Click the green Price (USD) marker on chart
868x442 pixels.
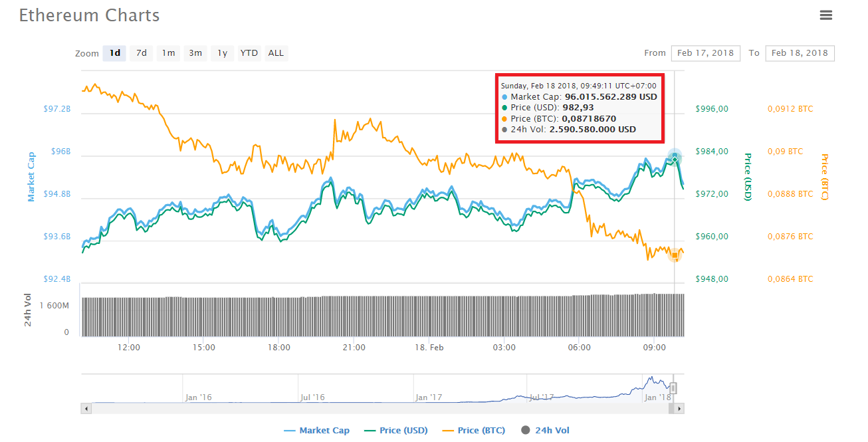coord(674,160)
